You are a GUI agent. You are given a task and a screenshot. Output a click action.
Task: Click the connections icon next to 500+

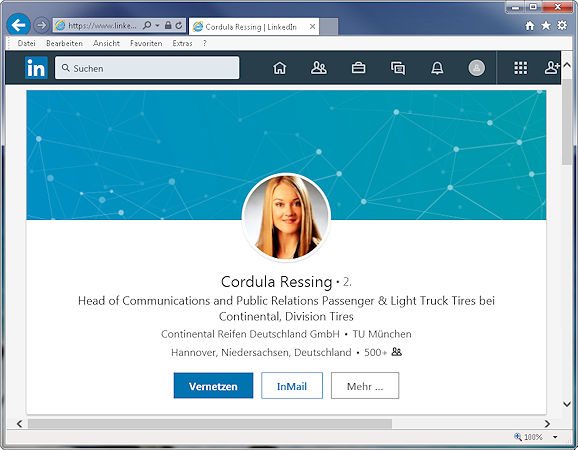(397, 352)
